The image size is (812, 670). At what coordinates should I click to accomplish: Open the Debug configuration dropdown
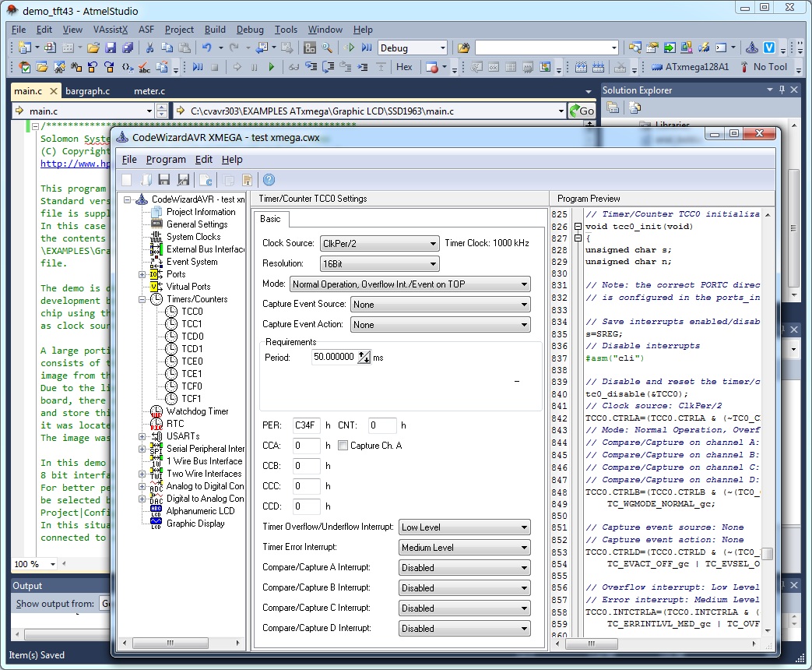coord(413,48)
